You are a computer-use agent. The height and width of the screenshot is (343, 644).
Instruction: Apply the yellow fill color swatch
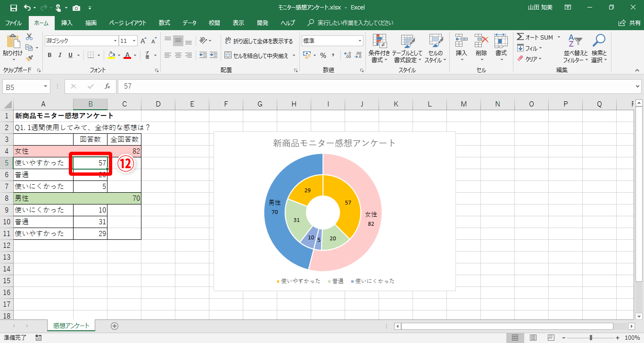tap(111, 55)
